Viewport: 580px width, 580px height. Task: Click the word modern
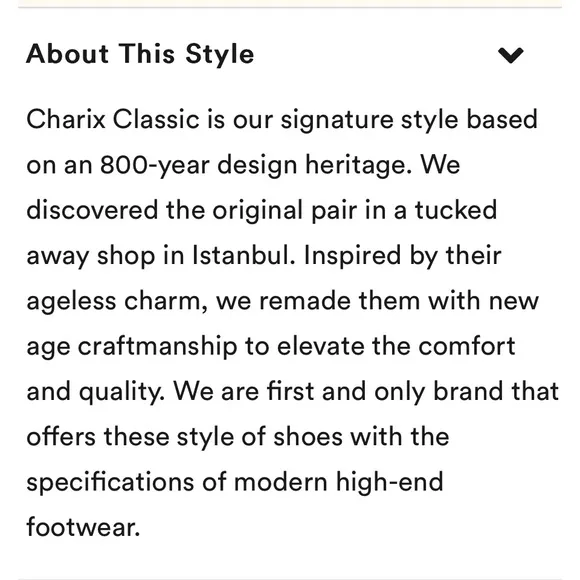coord(281,482)
